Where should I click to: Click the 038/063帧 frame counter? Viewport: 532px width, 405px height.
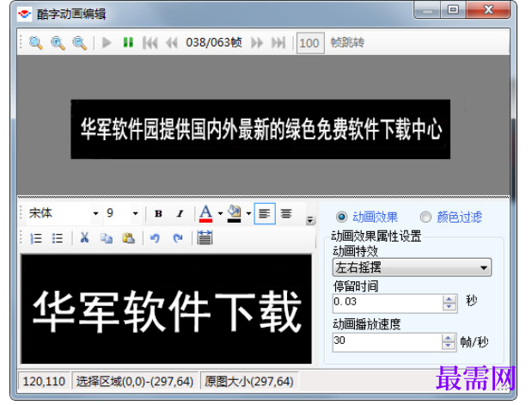[214, 42]
